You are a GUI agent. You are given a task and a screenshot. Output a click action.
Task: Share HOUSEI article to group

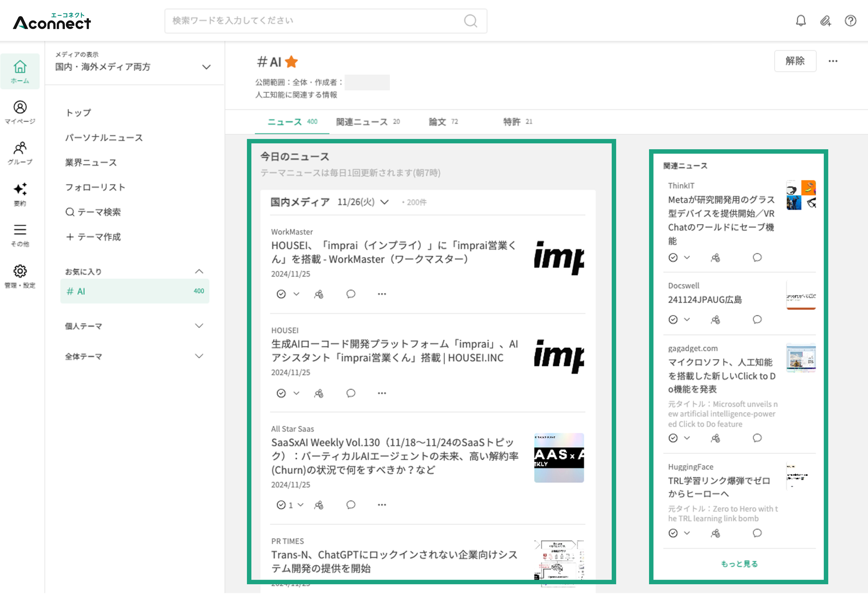[x=319, y=394]
